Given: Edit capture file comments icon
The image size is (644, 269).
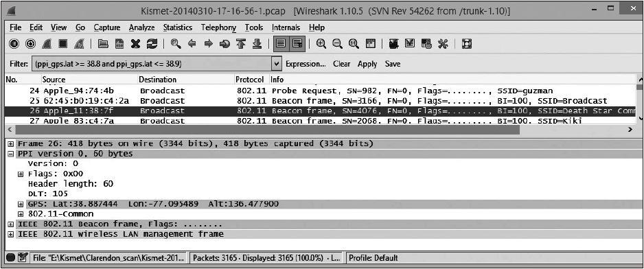Looking at the screenshot, I should point(23,258).
